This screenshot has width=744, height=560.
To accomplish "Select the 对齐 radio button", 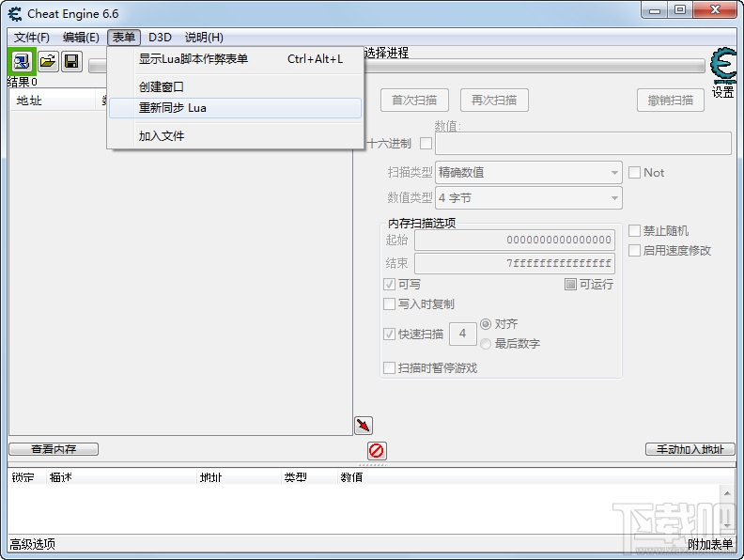I will (x=486, y=324).
